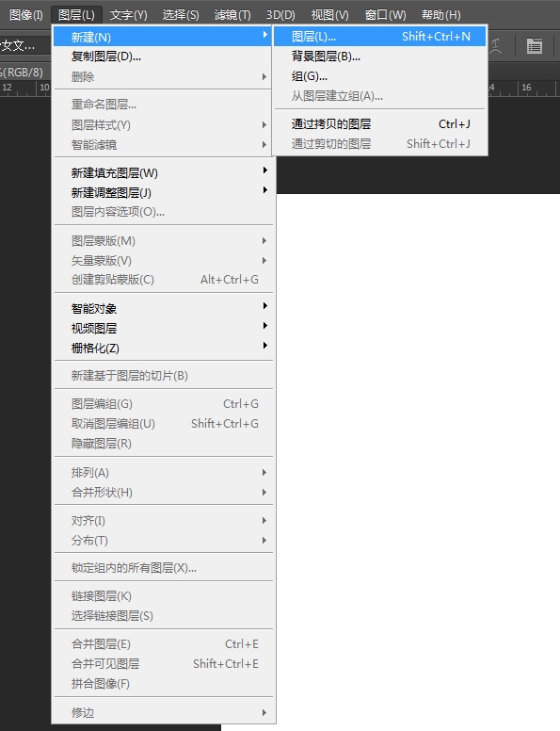The width and height of the screenshot is (560, 731).
Task: Expand 新建填充图层(W) submenu
Action: (x=163, y=173)
